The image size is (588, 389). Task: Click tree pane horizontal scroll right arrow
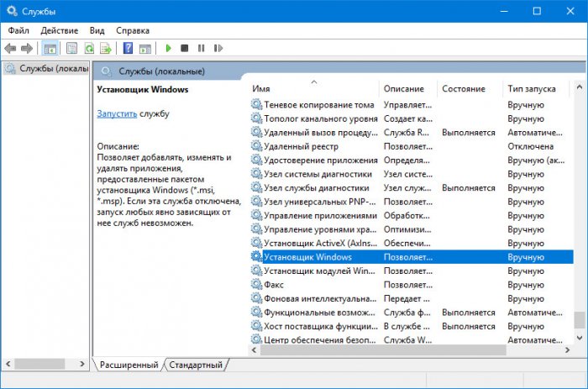click(x=82, y=364)
